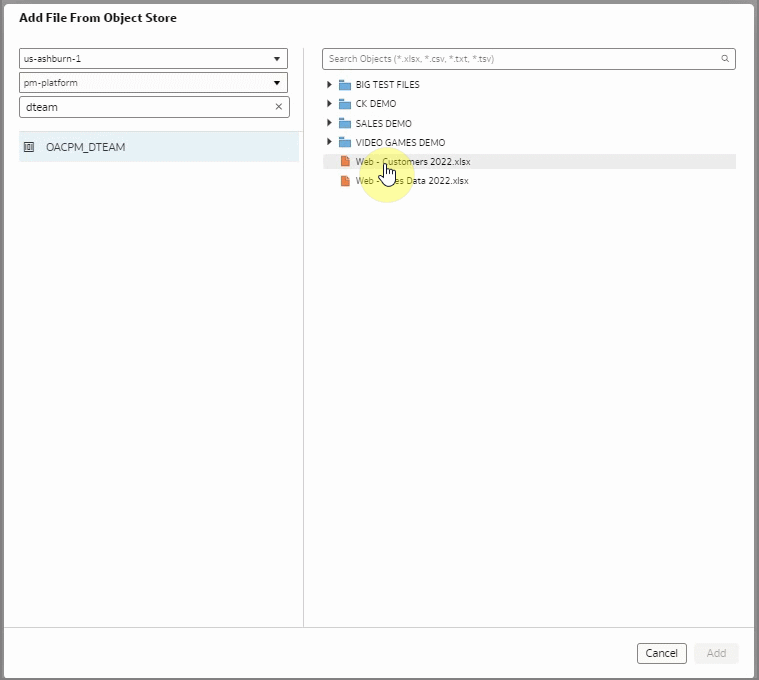Open the us-ashburn-1 region dropdown

153,59
